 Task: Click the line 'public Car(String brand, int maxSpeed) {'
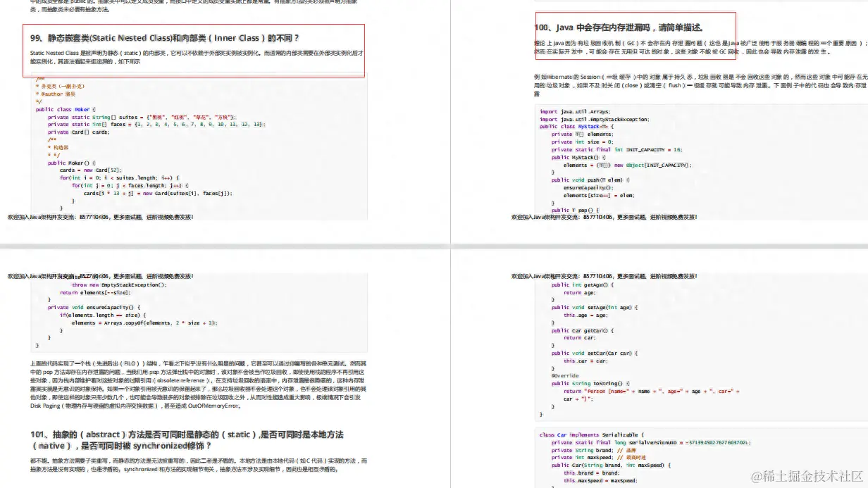point(609,465)
